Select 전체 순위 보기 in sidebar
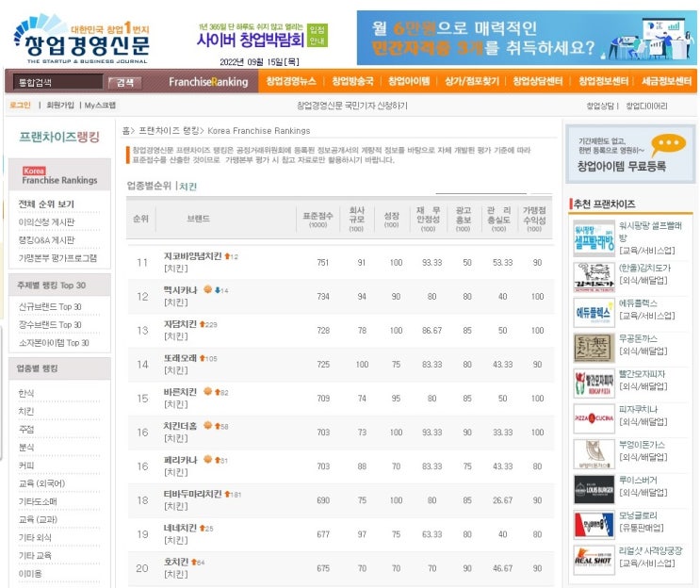The image size is (700, 588). pos(46,204)
